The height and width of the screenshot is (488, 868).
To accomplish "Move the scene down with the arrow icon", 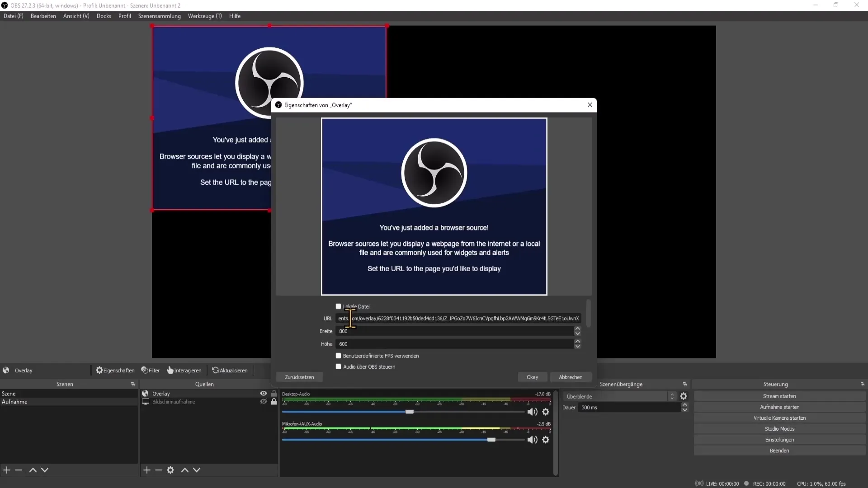I will point(45,470).
